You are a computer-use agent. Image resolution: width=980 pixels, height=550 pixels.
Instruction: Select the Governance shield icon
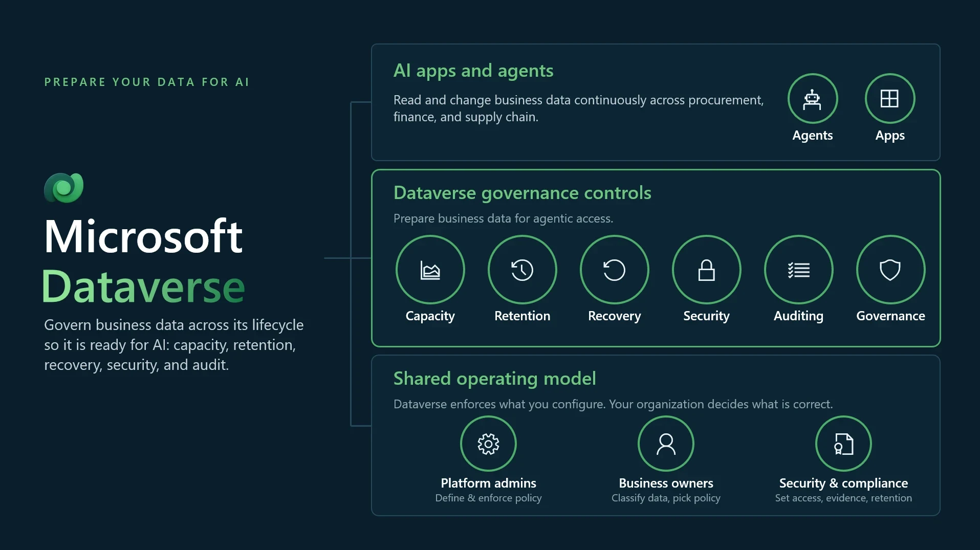[890, 270]
